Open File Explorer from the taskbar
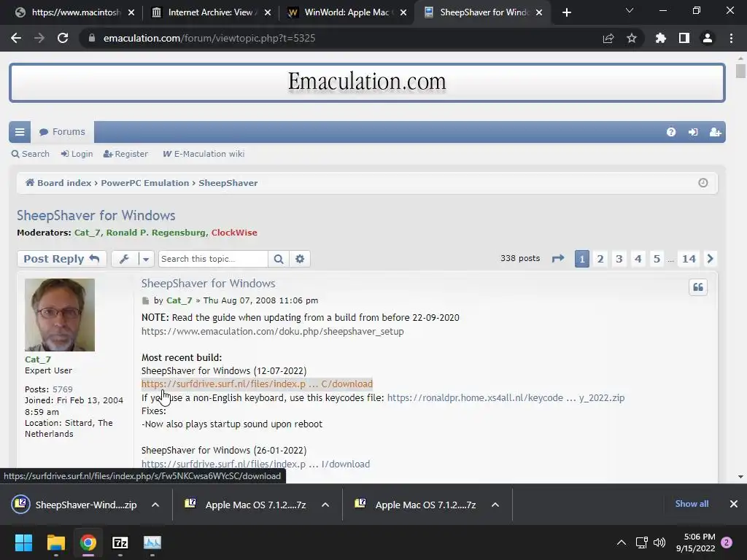747x560 pixels. [x=55, y=542]
